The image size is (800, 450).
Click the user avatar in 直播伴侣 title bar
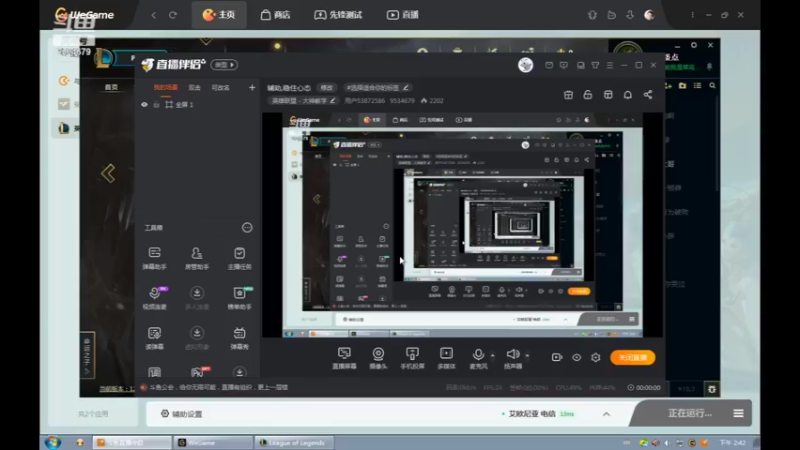pyautogui.click(x=526, y=65)
